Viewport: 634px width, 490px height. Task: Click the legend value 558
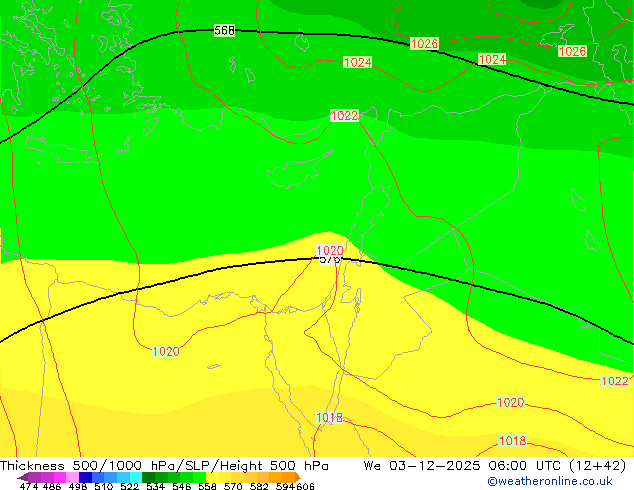pyautogui.click(x=207, y=486)
